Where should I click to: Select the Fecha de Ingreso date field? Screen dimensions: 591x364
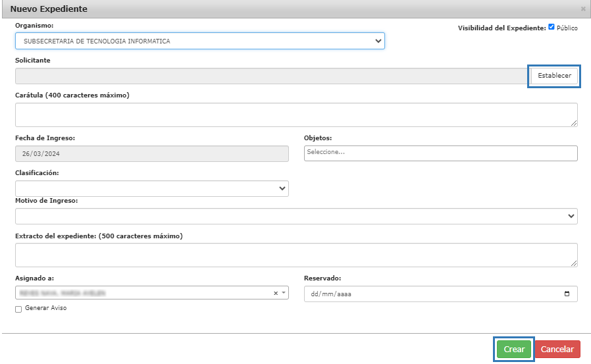click(151, 153)
